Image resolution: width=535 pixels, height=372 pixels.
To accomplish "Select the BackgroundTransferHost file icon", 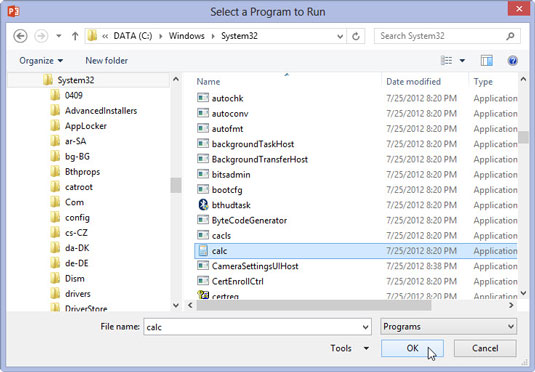I will click(x=203, y=159).
